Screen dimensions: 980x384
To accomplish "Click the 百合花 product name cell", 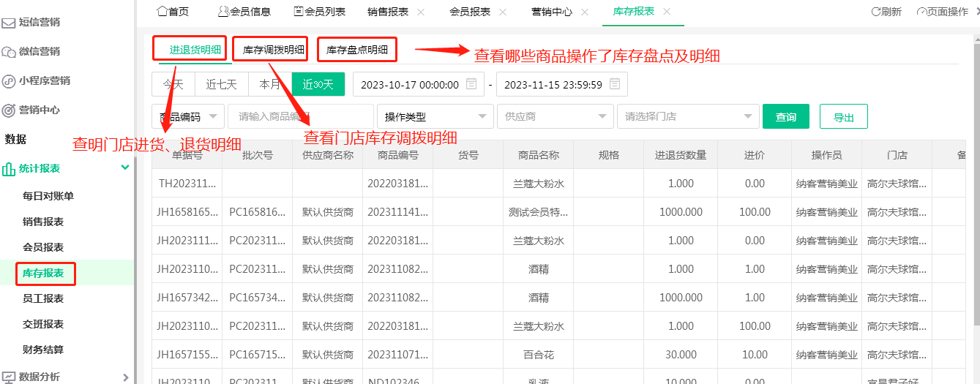I will [x=539, y=355].
